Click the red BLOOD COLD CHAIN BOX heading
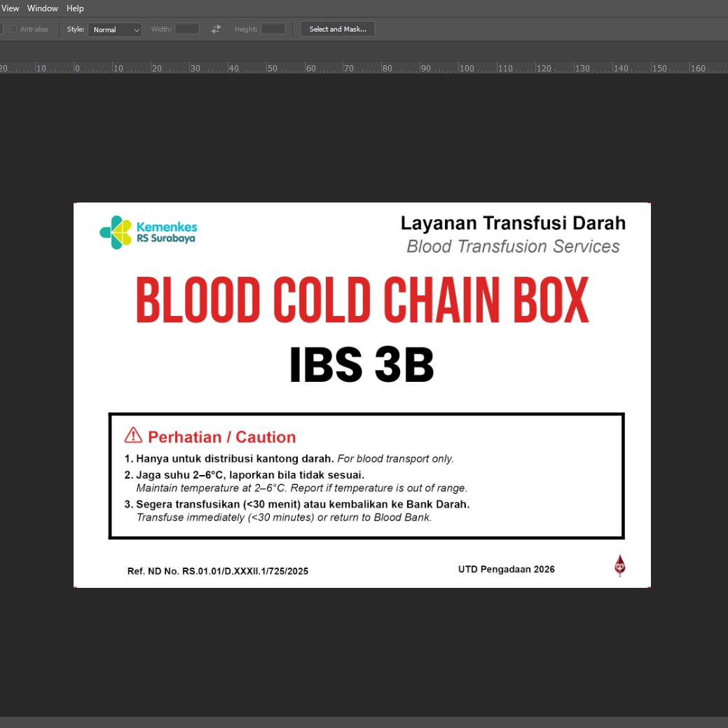This screenshot has height=728, width=728. coord(362,300)
